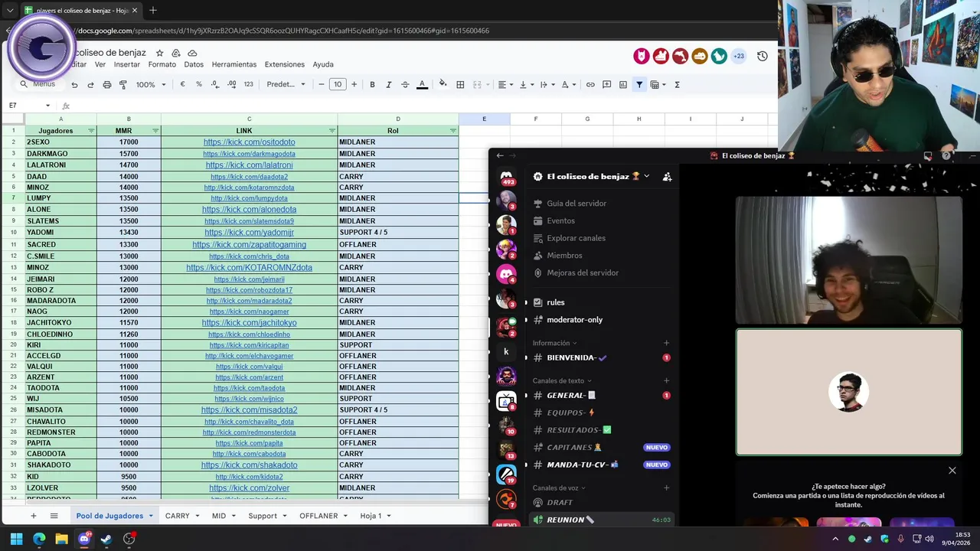Redo action in Sheets toolbar
The image size is (980, 551).
pos(90,85)
